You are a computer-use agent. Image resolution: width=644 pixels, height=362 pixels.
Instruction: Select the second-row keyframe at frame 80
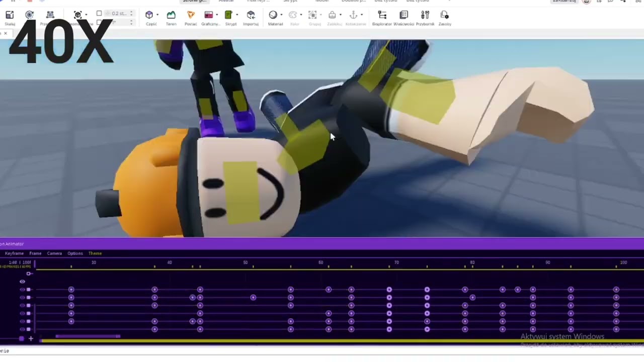pyautogui.click(x=472, y=298)
